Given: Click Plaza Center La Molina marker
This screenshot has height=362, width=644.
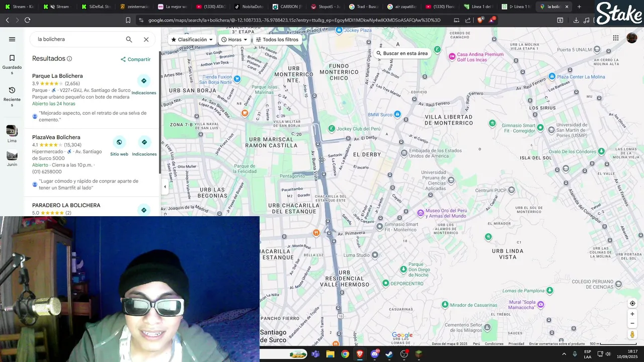Looking at the screenshot, I should (x=552, y=76).
